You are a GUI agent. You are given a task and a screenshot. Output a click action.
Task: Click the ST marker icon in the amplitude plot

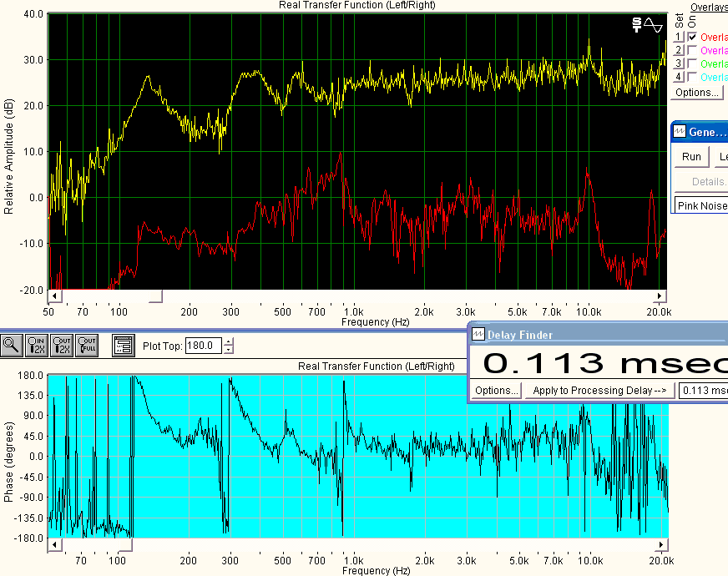click(x=637, y=24)
